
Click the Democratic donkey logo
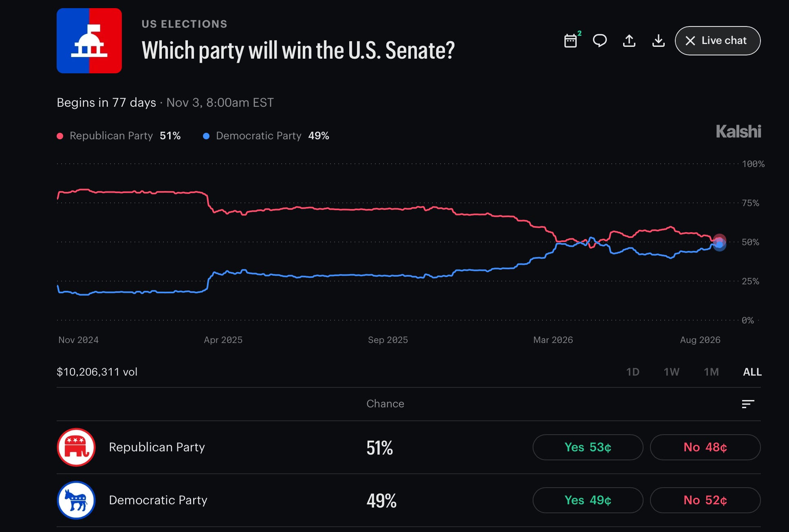76,500
